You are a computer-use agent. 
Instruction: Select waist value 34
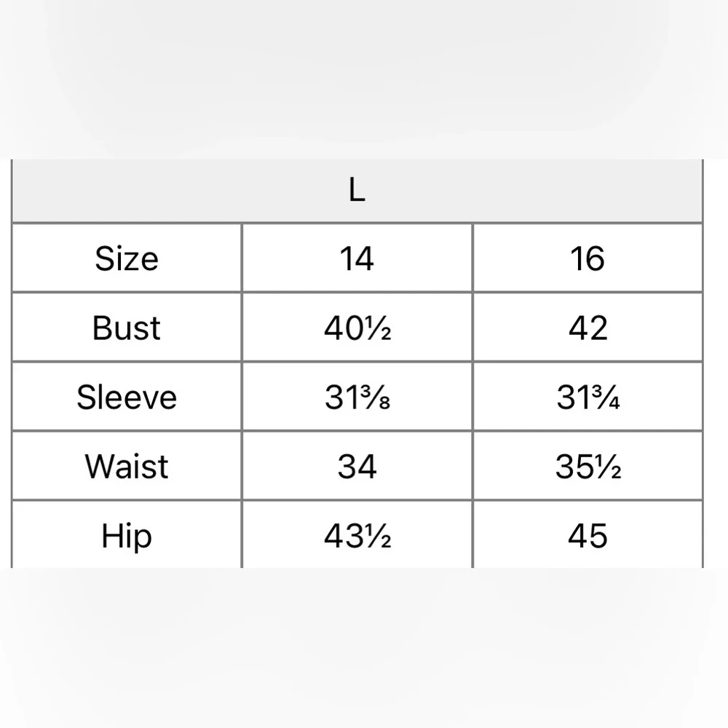pos(357,466)
